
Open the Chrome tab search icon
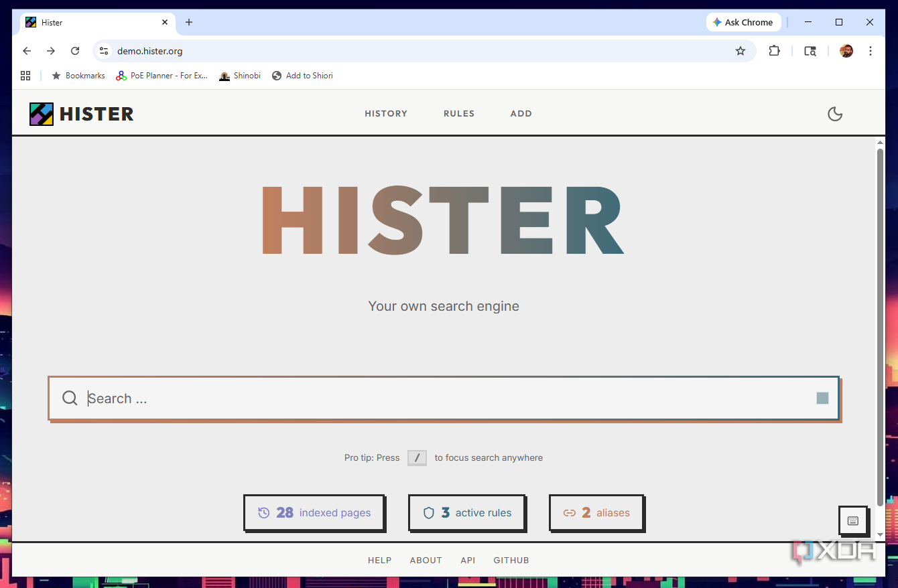click(810, 51)
